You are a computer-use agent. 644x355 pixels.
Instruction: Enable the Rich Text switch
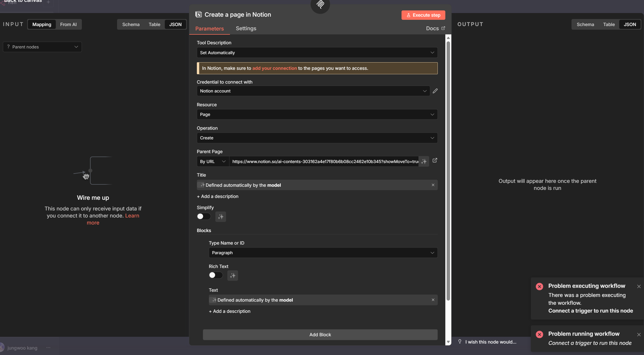(216, 275)
